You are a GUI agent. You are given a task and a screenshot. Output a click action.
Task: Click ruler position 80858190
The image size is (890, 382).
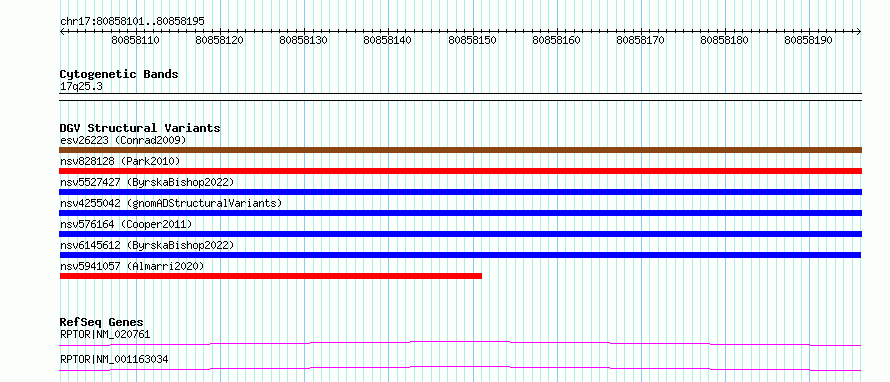809,40
